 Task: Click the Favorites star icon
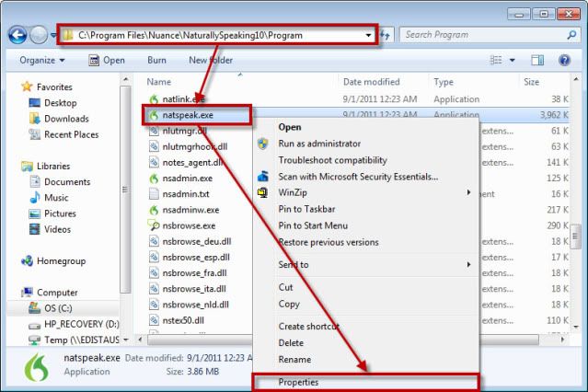coord(27,86)
